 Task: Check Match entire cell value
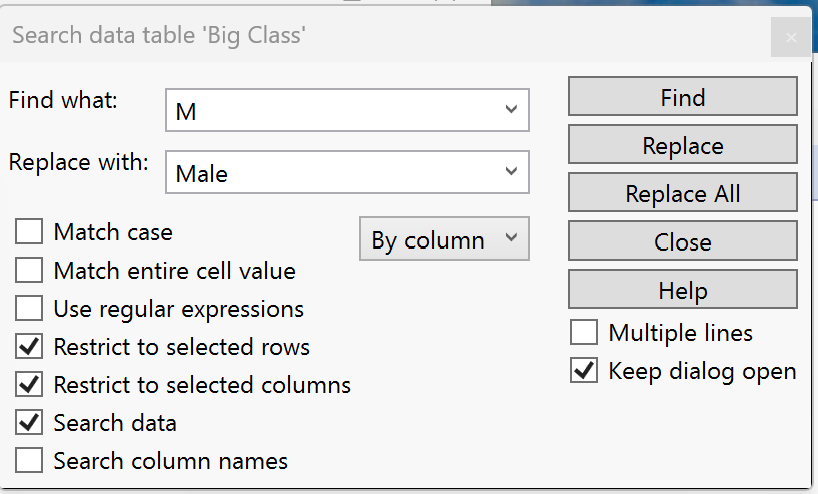[30, 270]
